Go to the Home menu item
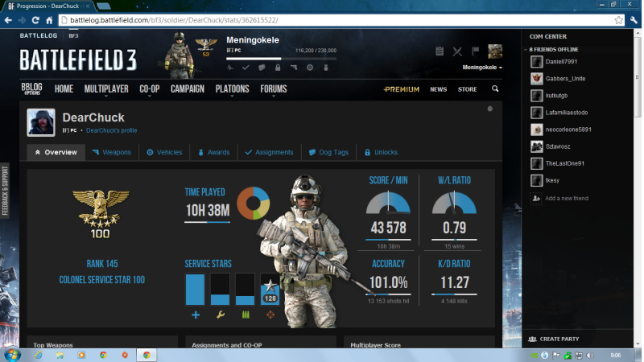Viewport: 644px width, 362px height. click(x=64, y=89)
